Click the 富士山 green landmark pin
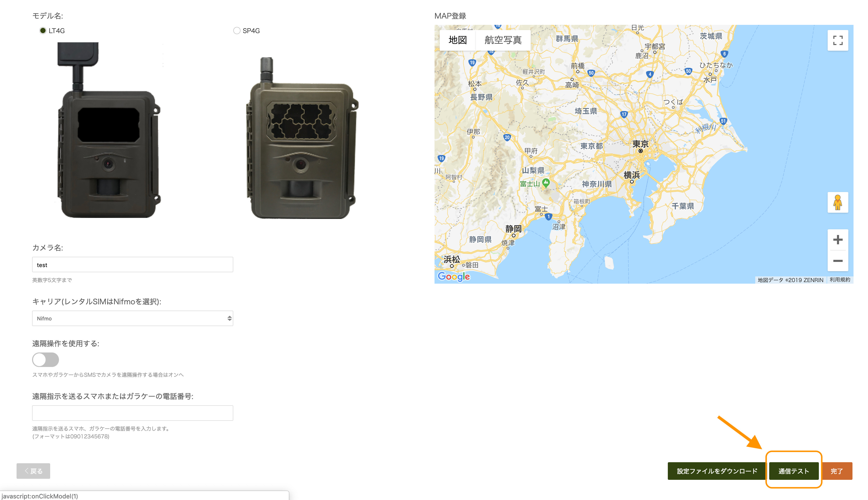 (x=545, y=182)
